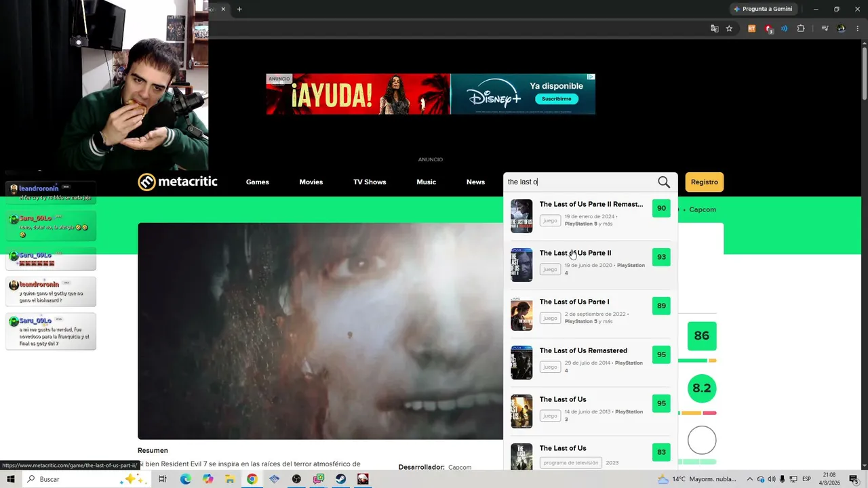Click The Last of Us Parte I cover

click(x=521, y=314)
